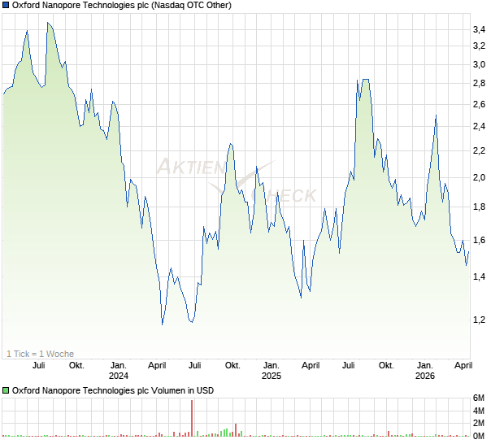Click the blue legend square for Oxford Nanopore
This screenshot has height=444, width=504.
point(6,5)
